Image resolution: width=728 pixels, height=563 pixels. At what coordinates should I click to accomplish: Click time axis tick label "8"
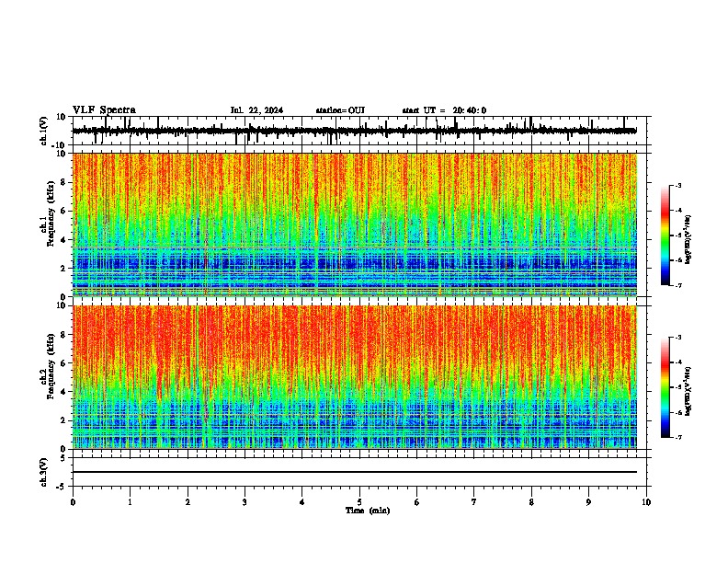tap(531, 502)
